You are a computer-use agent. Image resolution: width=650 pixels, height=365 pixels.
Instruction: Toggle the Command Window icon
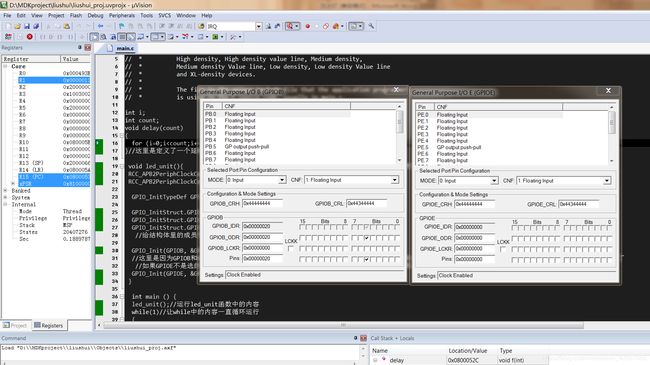click(x=95, y=37)
